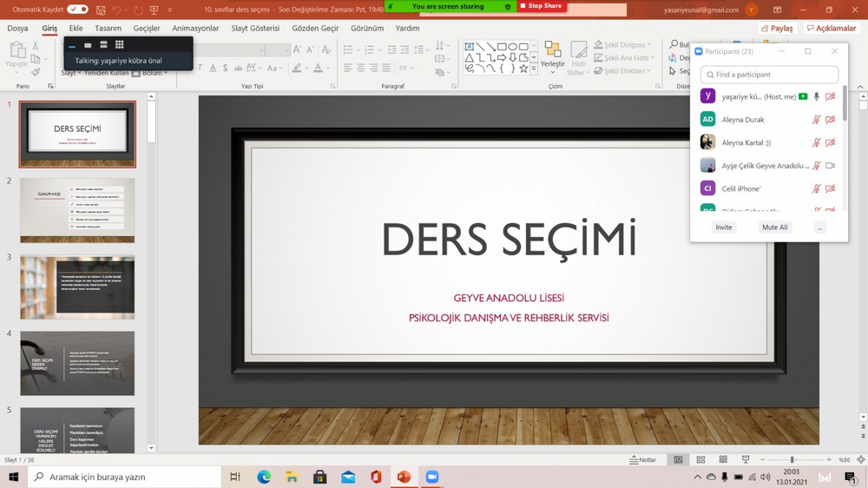Apply strikethrough formatting

[238, 68]
